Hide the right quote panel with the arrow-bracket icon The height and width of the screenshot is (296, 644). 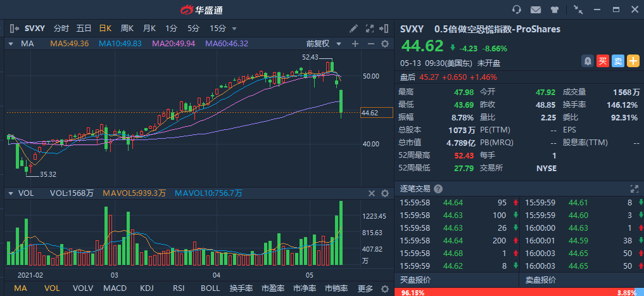pyautogui.click(x=384, y=29)
